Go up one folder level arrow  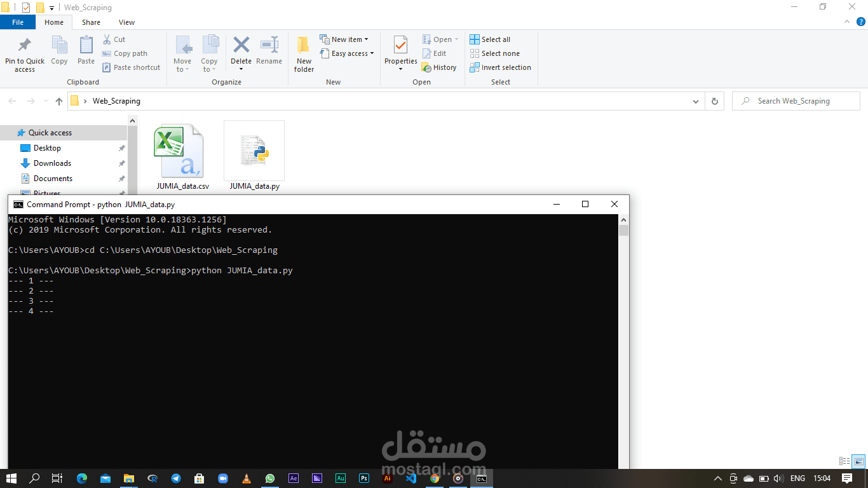(59, 101)
